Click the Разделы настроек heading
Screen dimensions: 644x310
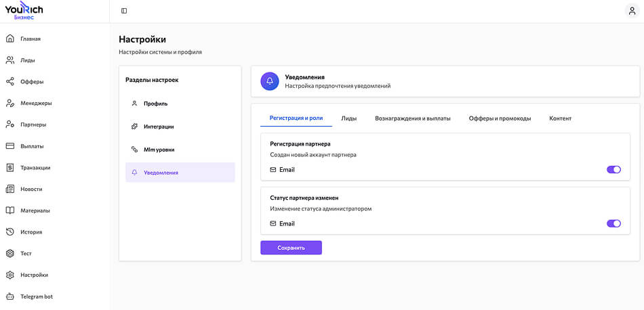click(152, 80)
